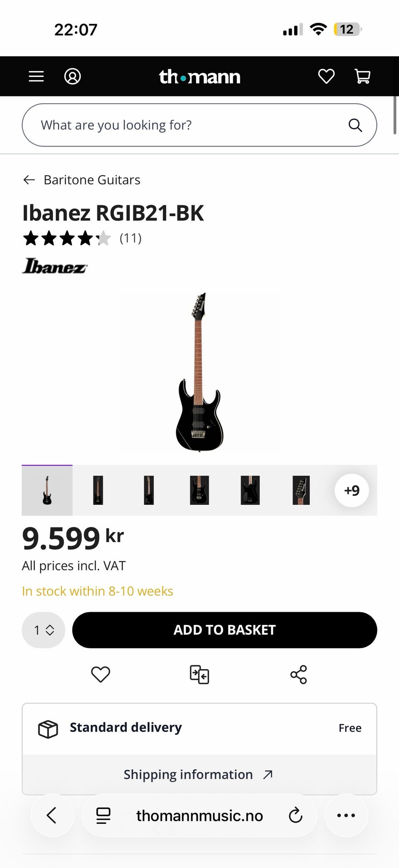Tap the search magnifier icon
Screen dimensions: 399x868
coord(355,125)
